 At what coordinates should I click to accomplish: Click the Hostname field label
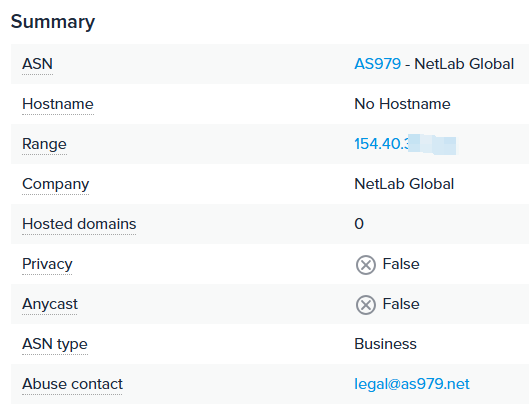tap(58, 104)
